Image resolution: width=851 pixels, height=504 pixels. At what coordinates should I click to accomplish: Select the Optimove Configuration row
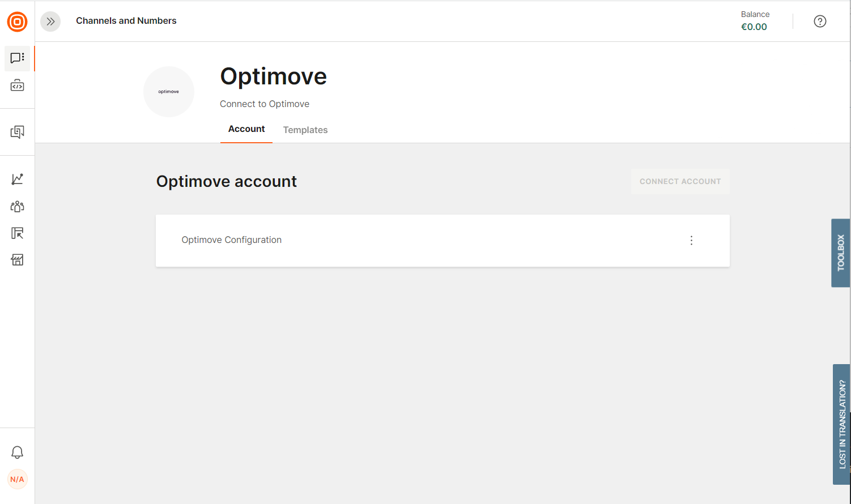(231, 240)
